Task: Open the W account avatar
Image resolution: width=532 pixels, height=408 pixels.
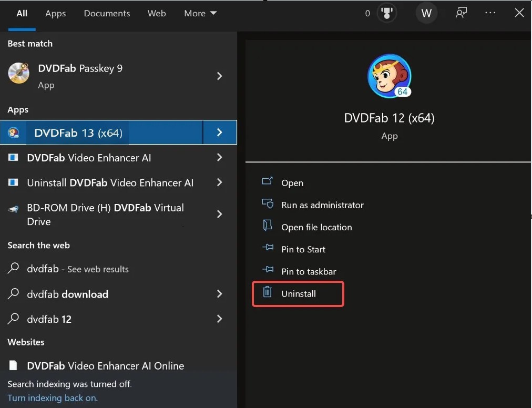Action: point(426,13)
